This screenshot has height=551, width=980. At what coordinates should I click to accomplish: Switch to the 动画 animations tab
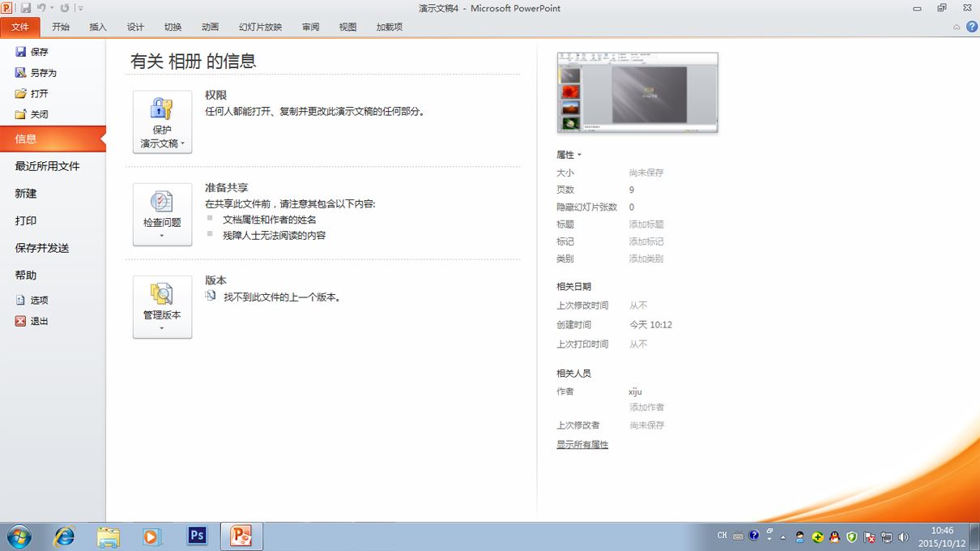210,27
